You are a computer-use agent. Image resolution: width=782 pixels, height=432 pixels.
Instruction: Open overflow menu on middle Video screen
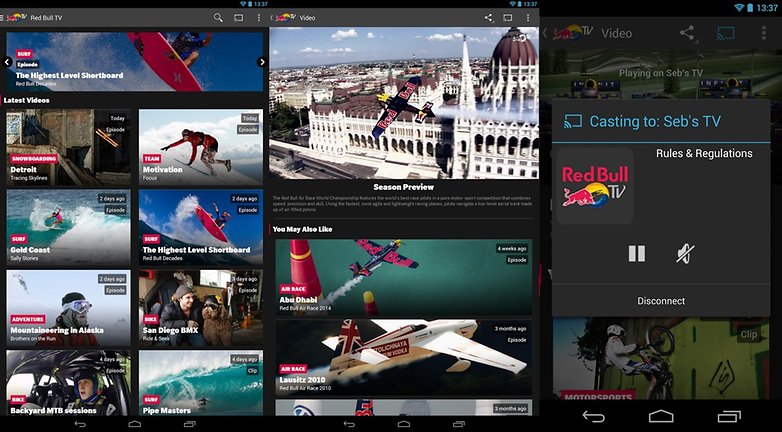pyautogui.click(x=528, y=17)
